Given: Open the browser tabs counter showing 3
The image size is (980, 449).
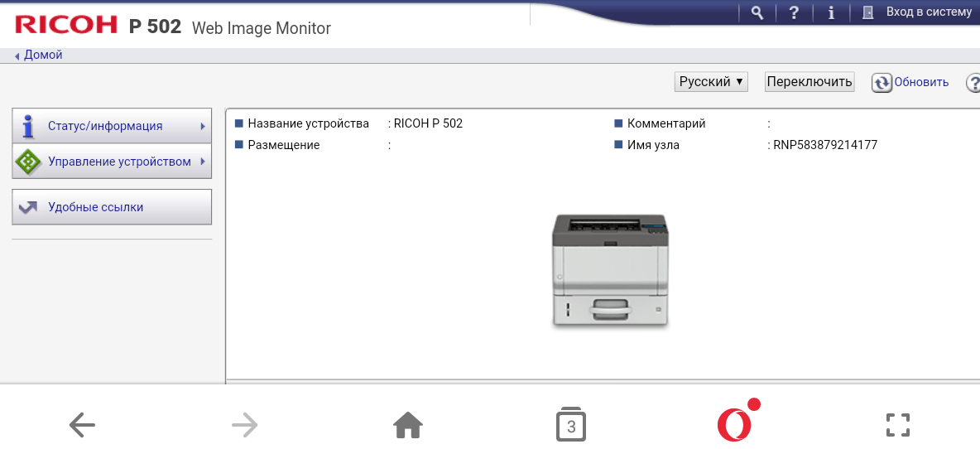Looking at the screenshot, I should (x=571, y=425).
